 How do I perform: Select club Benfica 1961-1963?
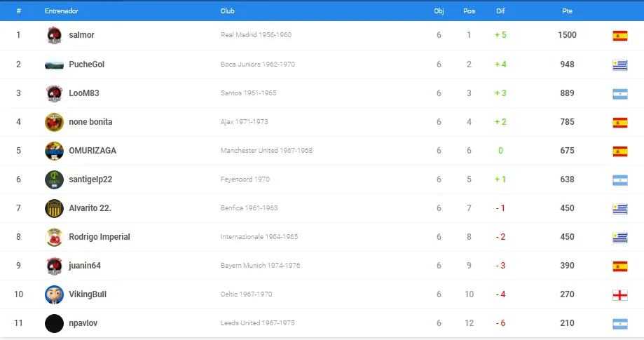tap(249, 208)
